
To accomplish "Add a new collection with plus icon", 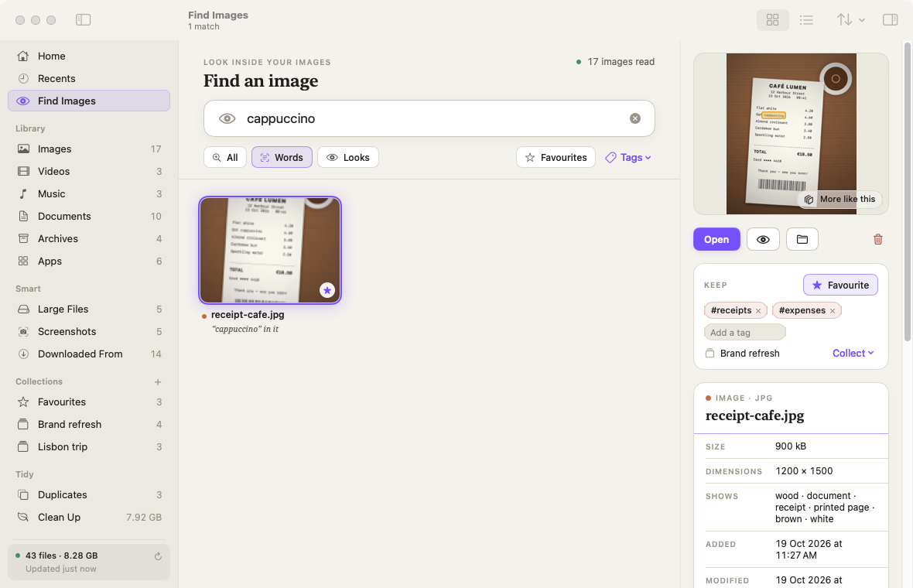I will point(158,382).
